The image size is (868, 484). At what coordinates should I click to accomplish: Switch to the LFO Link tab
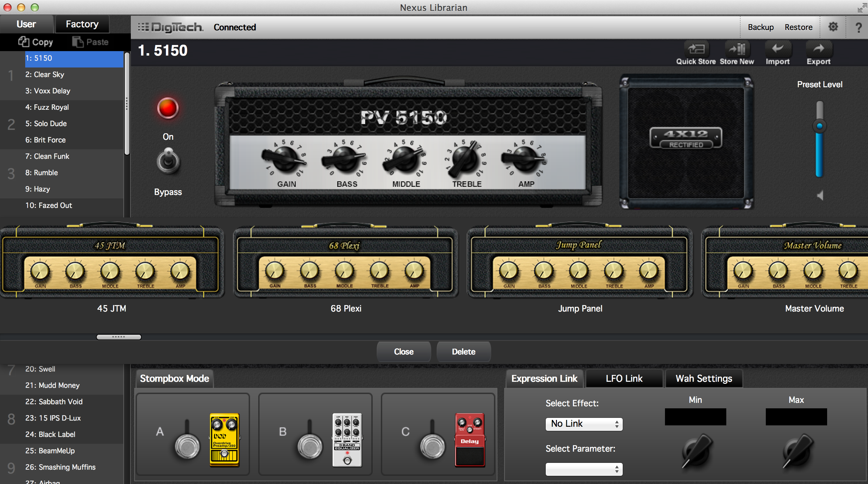[624, 378]
